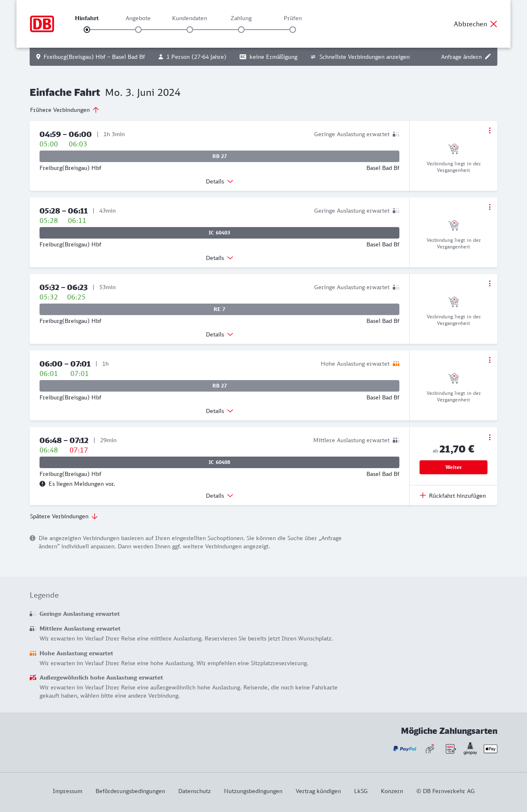Click the RE 7 train bar
Viewport: 527px width, 812px height.
tap(219, 309)
